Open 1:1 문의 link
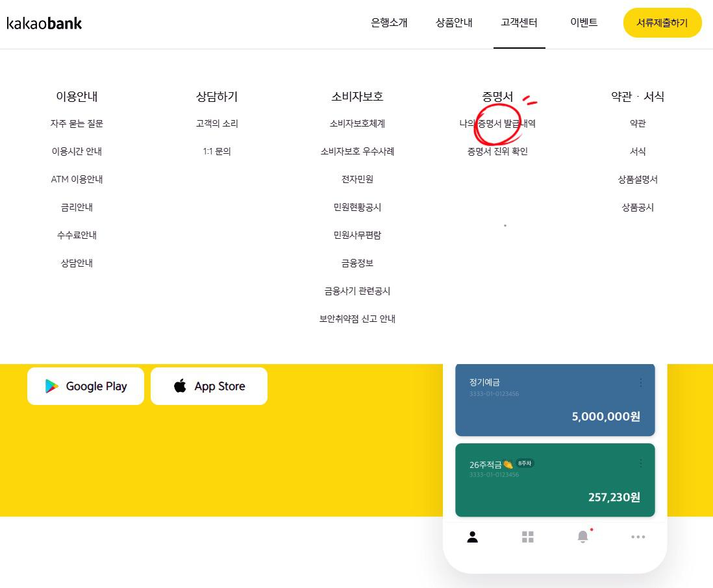 pyautogui.click(x=217, y=151)
